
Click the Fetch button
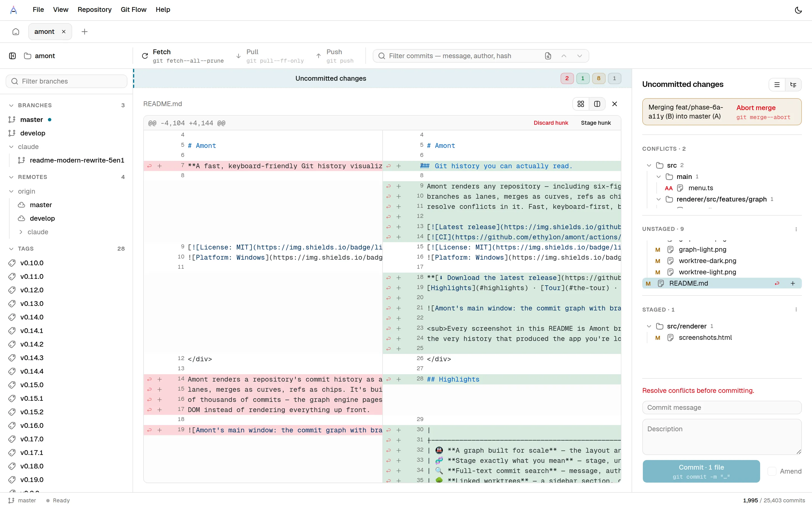pyautogui.click(x=182, y=56)
